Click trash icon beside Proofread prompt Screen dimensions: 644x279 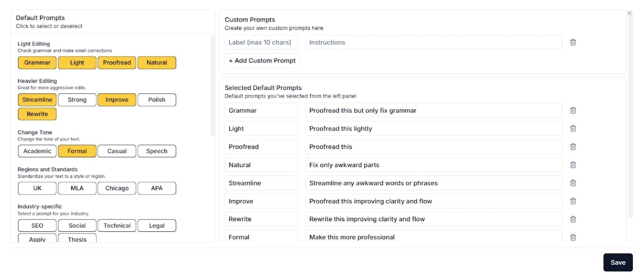[x=573, y=147]
